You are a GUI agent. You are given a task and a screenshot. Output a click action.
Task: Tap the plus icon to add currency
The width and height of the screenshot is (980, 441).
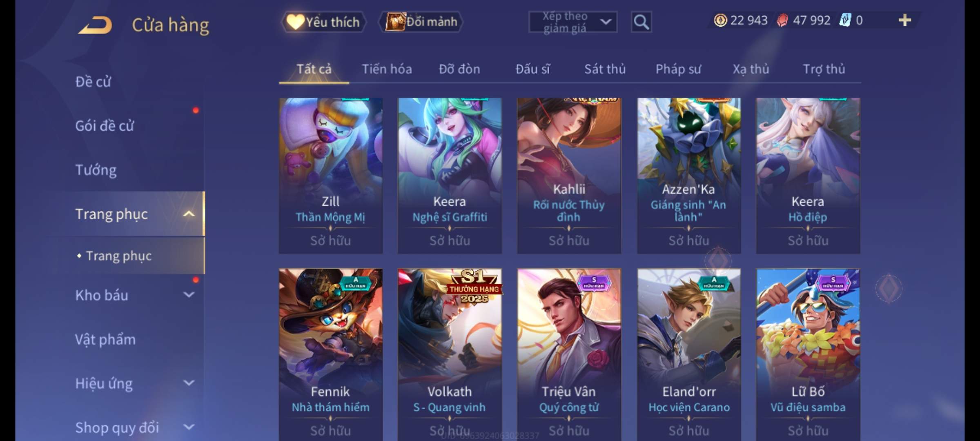905,20
